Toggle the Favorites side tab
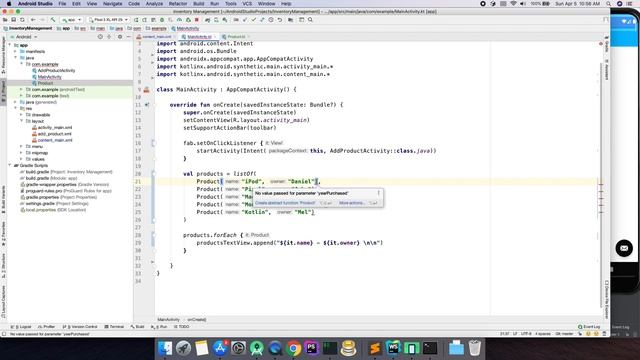This screenshot has height=360, width=640. (x=3, y=234)
